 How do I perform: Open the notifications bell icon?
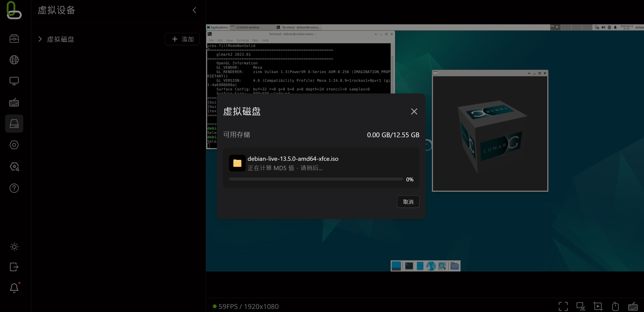14,288
